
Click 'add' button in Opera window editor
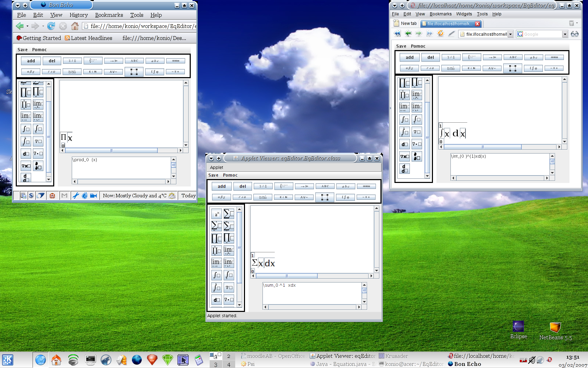[x=410, y=57]
